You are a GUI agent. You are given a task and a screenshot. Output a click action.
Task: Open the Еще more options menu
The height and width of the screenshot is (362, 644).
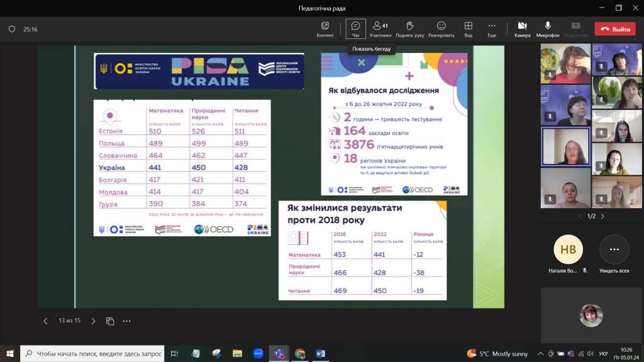pyautogui.click(x=492, y=29)
